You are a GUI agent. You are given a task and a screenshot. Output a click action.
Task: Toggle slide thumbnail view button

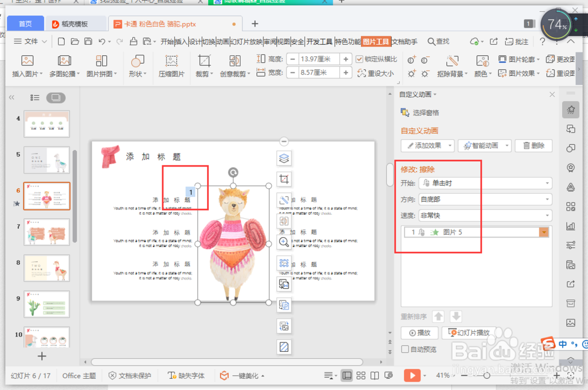click(56, 98)
